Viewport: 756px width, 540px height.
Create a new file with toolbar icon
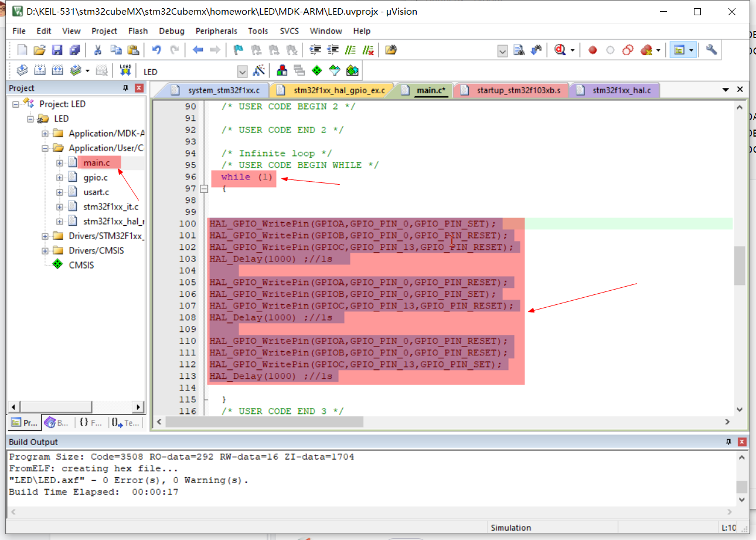coord(22,50)
